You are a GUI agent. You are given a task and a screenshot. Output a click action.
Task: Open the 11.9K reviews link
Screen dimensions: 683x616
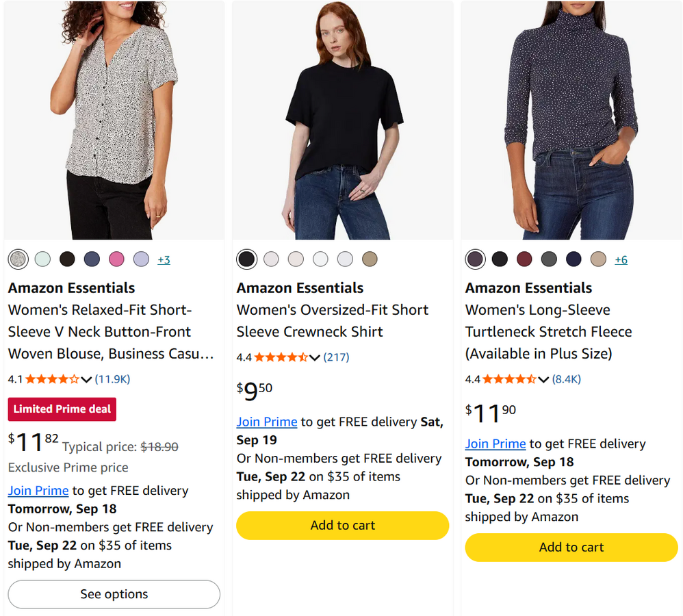[x=112, y=379]
